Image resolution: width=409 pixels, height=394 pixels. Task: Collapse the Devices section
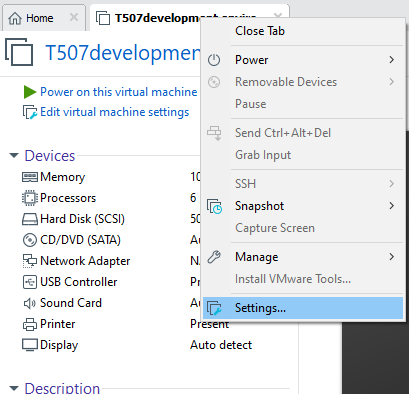coord(14,156)
